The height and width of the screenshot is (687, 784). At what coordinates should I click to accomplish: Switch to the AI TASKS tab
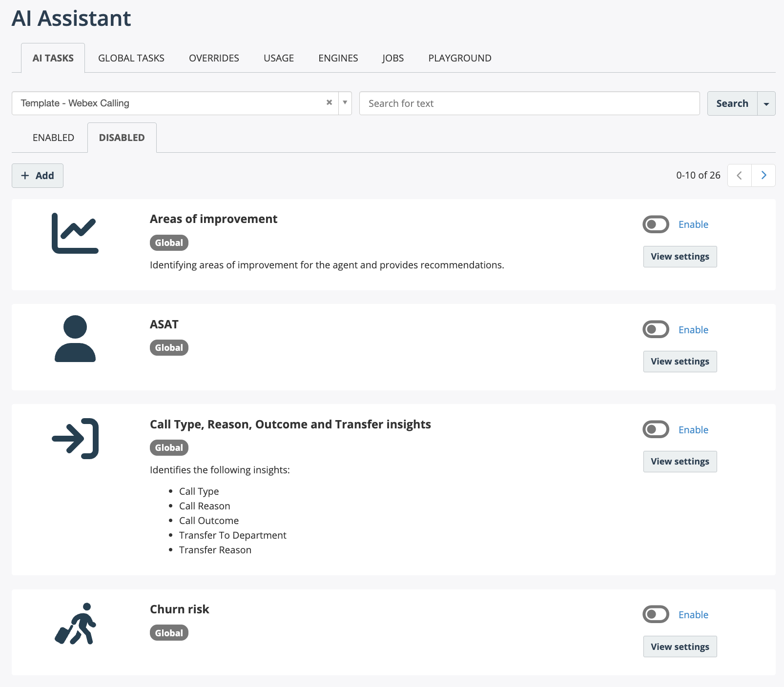pyautogui.click(x=53, y=58)
